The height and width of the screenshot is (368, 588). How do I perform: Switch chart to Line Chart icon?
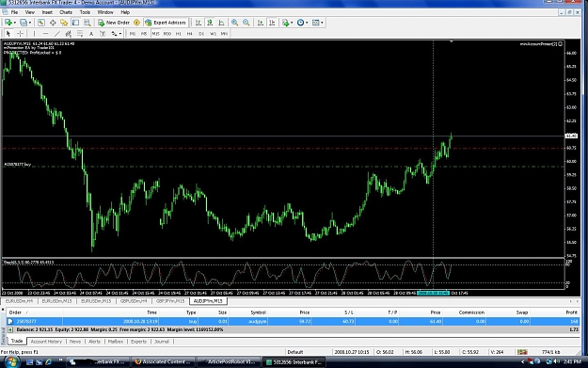click(x=221, y=23)
